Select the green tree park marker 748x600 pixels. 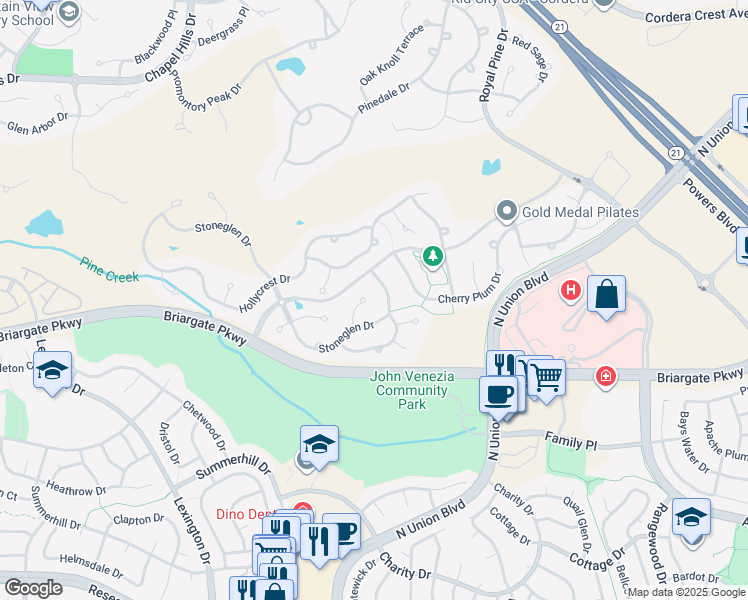433,257
